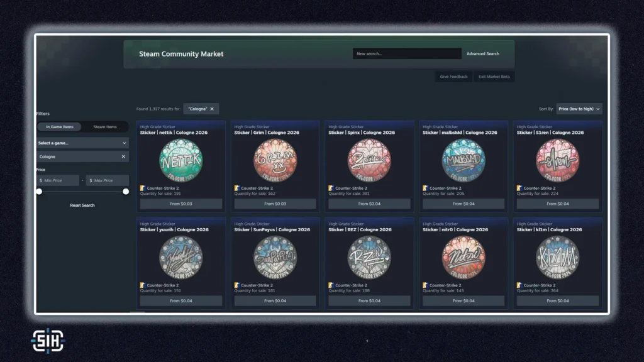Open the Sort By price dropdown

tap(579, 109)
